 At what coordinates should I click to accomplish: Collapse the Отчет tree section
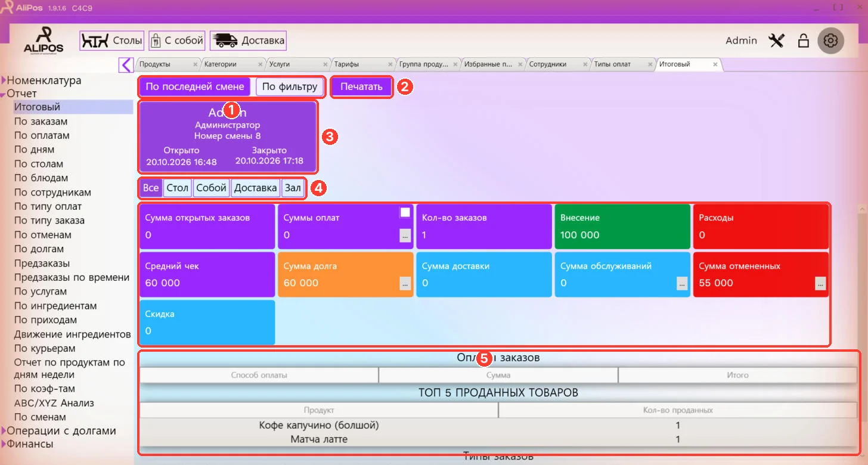[x=4, y=94]
